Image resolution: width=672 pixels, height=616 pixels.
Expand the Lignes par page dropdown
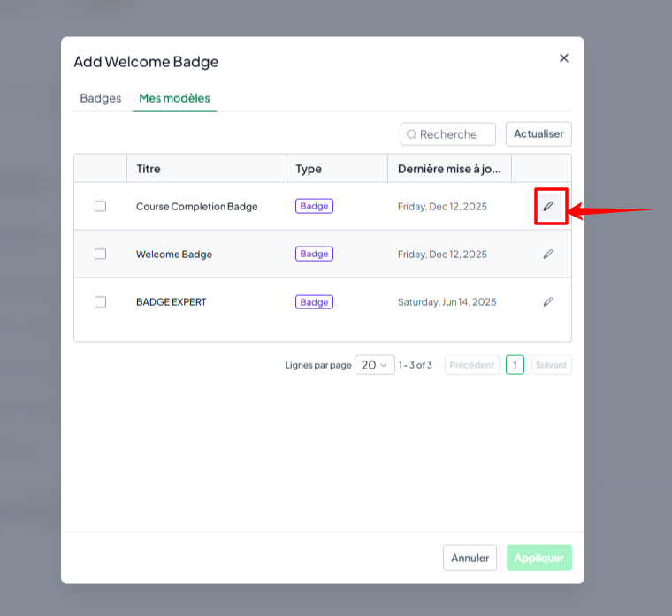(375, 365)
